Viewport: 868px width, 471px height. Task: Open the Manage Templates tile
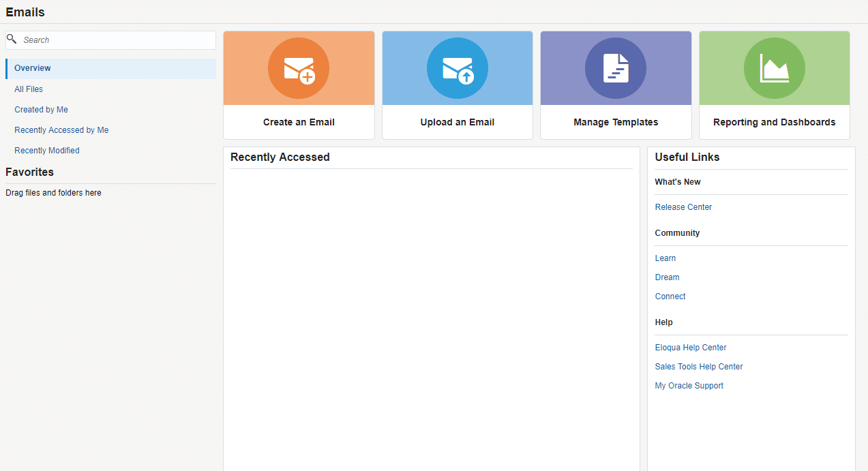click(x=616, y=121)
